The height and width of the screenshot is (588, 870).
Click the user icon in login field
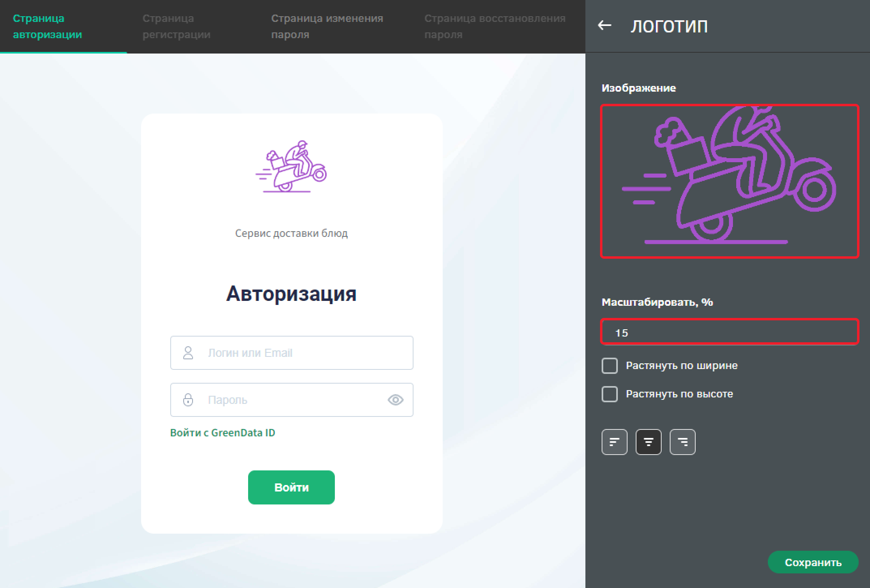coord(188,353)
